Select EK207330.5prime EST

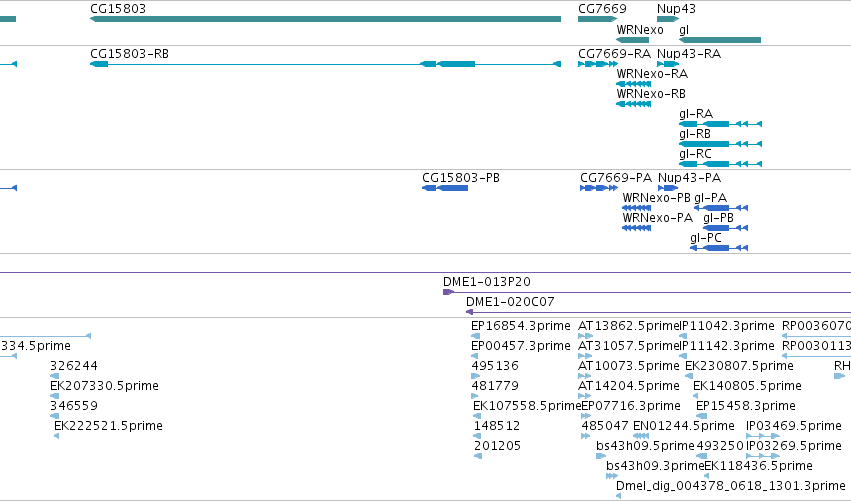(104, 386)
